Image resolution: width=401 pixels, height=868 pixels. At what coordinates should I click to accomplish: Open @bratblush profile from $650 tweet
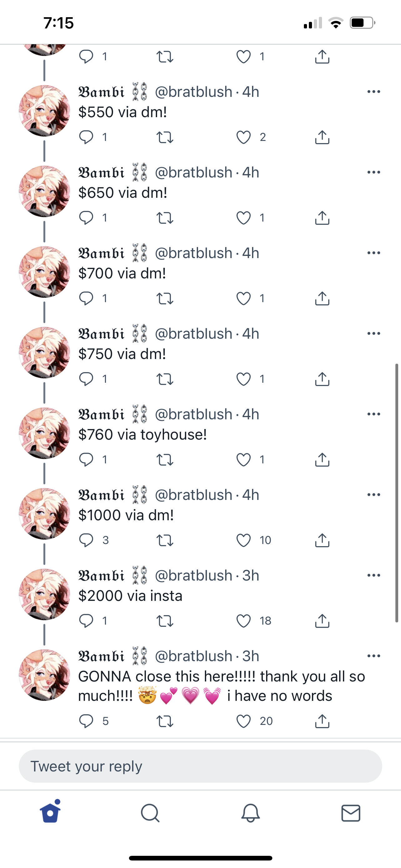194,172
